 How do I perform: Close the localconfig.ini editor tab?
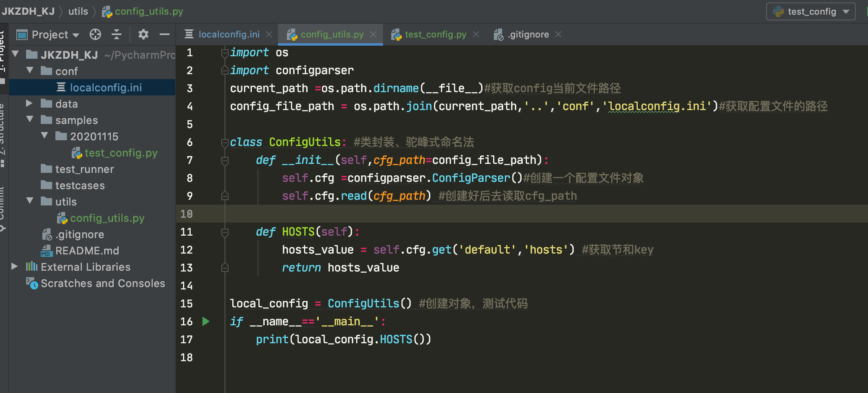pyautogui.click(x=269, y=35)
